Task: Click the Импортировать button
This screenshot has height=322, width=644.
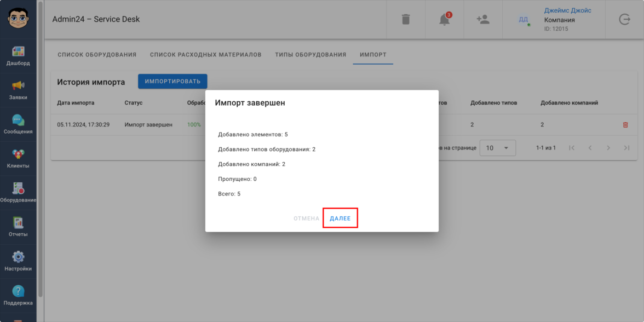Action: click(173, 81)
